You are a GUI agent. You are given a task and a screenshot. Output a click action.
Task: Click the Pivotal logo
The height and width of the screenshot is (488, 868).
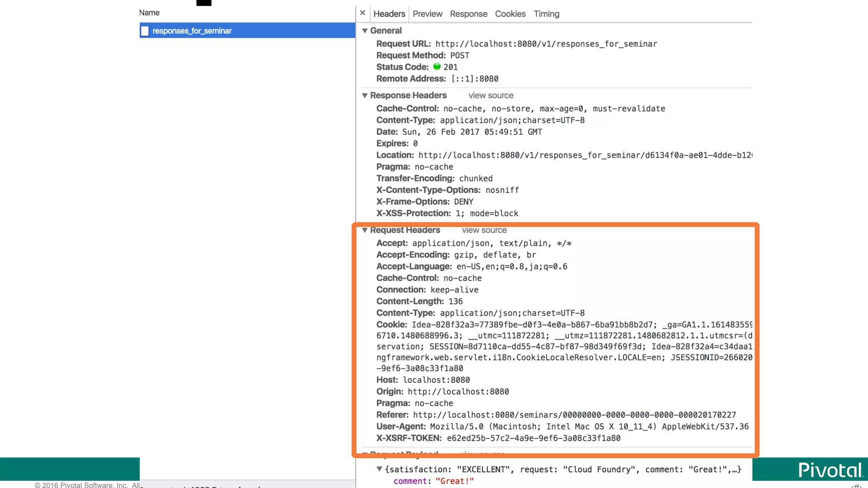point(830,470)
